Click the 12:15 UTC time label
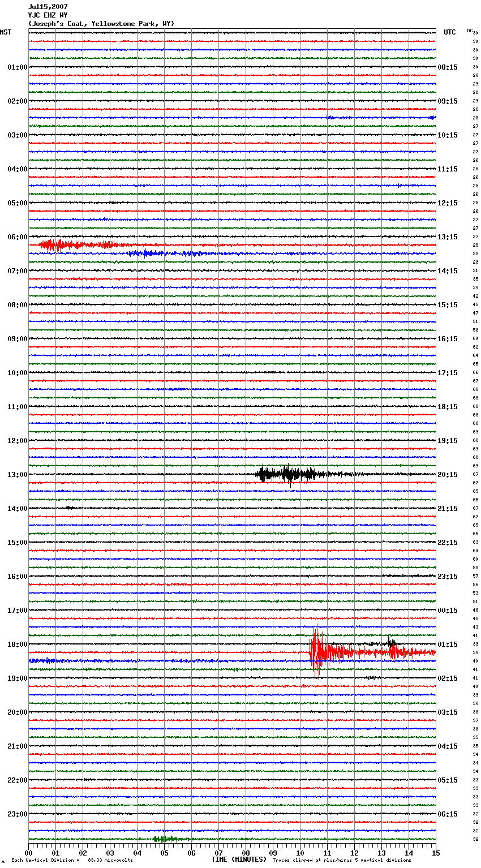Viewport: 481px width, 868px height. pos(448,203)
